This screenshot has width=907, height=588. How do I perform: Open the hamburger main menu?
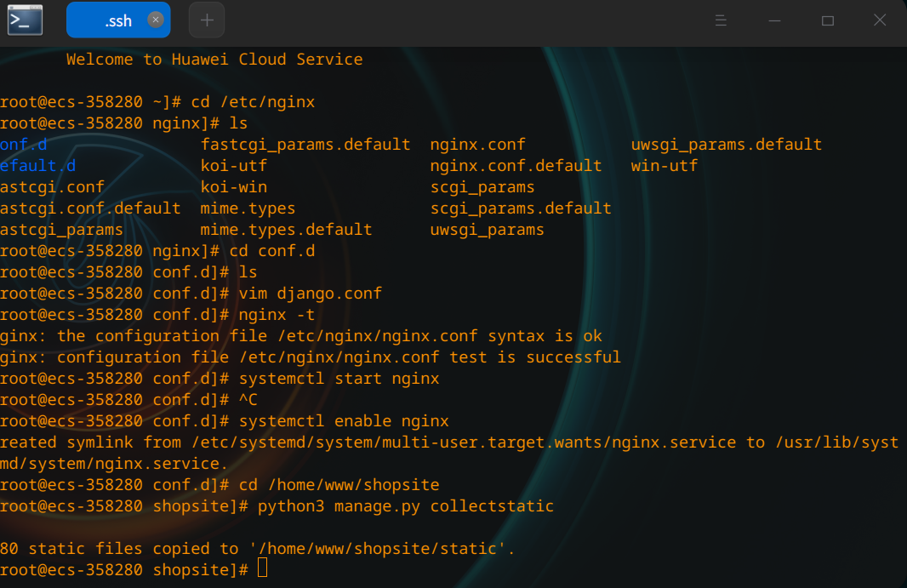[x=721, y=20]
